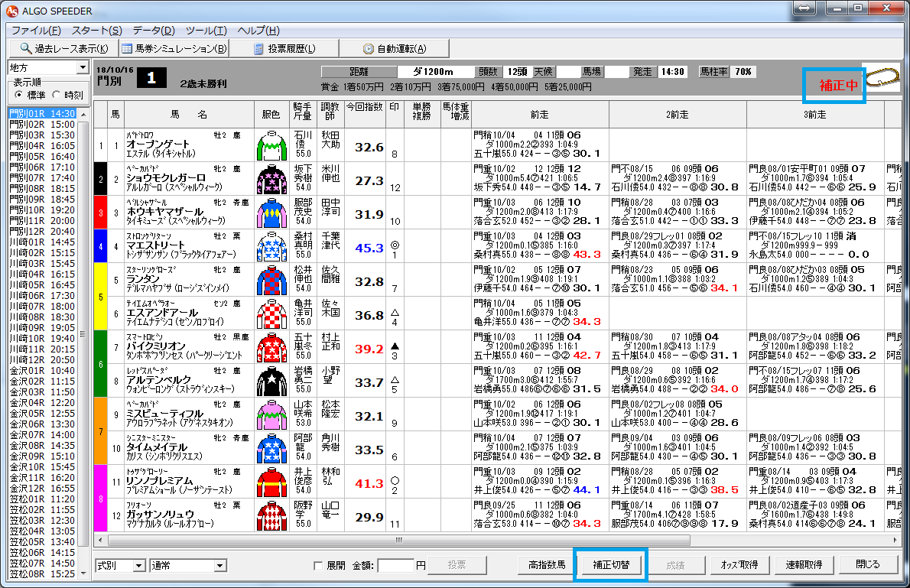
Task: Click jockey silks icon for ミスビューティフル
Action: tap(271, 415)
